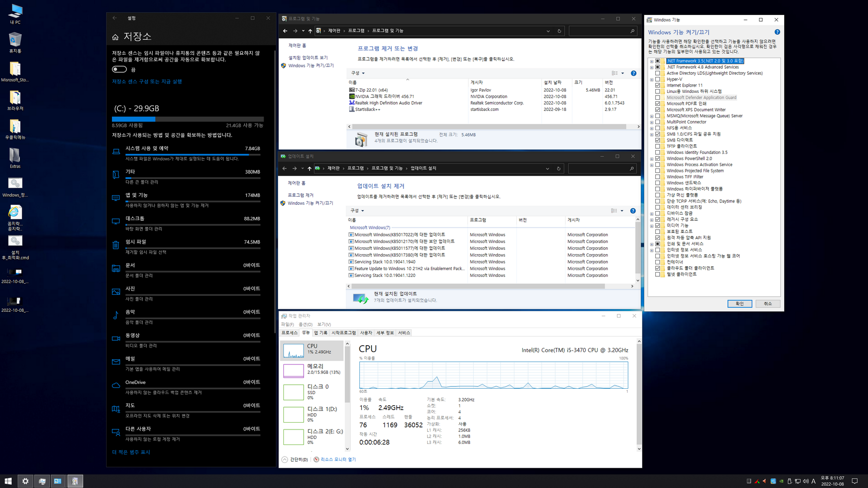Expand the 미디어 기능 tree node
The width and height of the screenshot is (868, 488).
click(x=651, y=226)
